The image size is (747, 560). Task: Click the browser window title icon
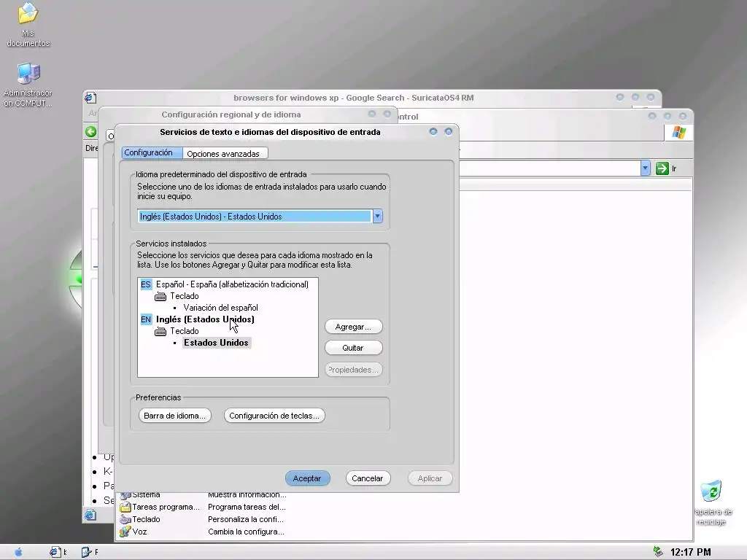[90, 98]
